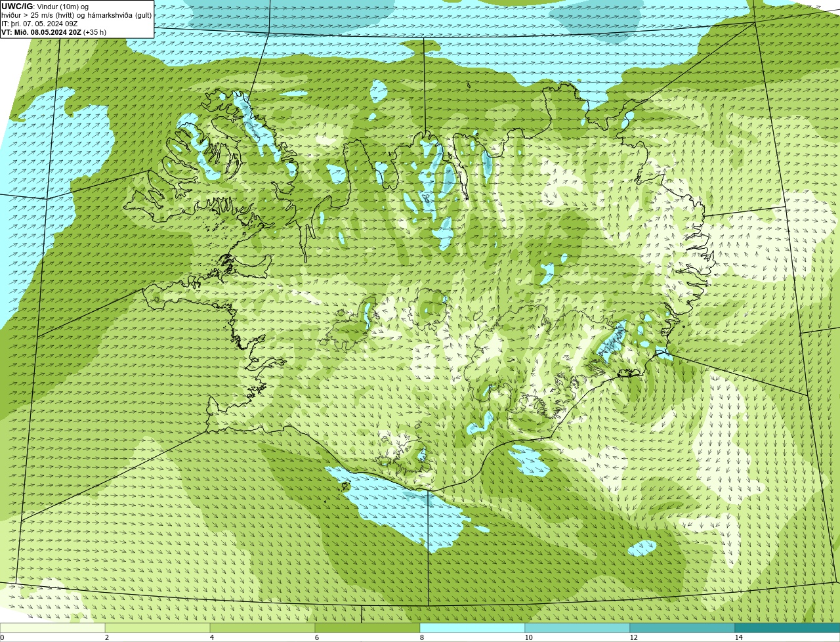Click the legend scale label "10"
Viewport: 840px width, 642px height.
pyautogui.click(x=528, y=637)
